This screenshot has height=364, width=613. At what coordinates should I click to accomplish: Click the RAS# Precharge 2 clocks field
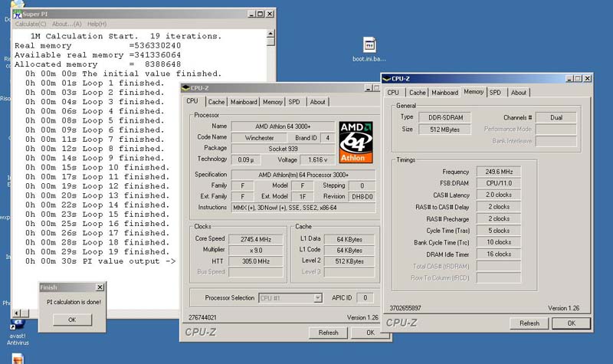click(x=499, y=218)
